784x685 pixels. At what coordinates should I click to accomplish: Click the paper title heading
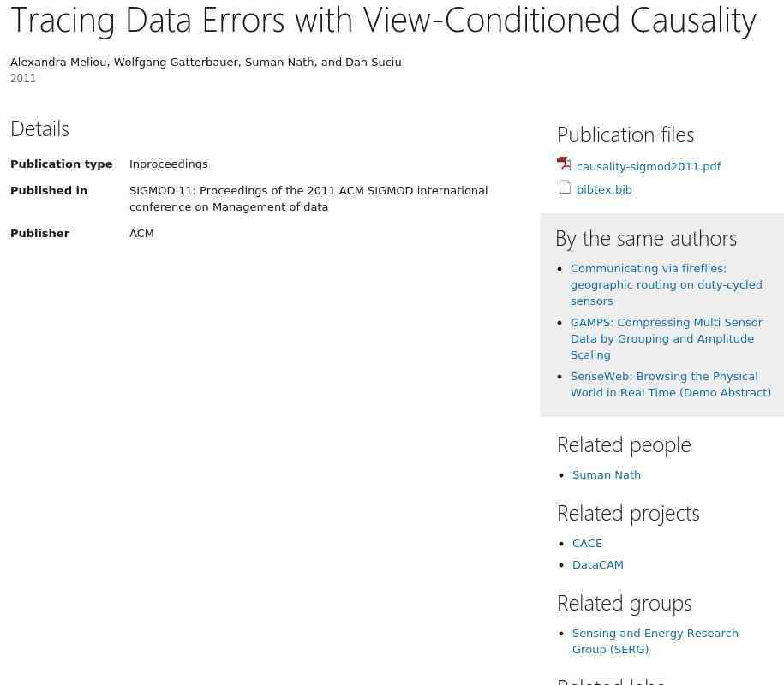(383, 19)
